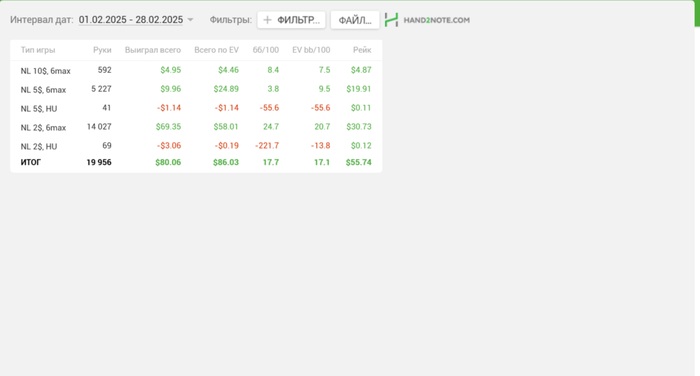Sort by Выиграл всего column header

point(153,50)
